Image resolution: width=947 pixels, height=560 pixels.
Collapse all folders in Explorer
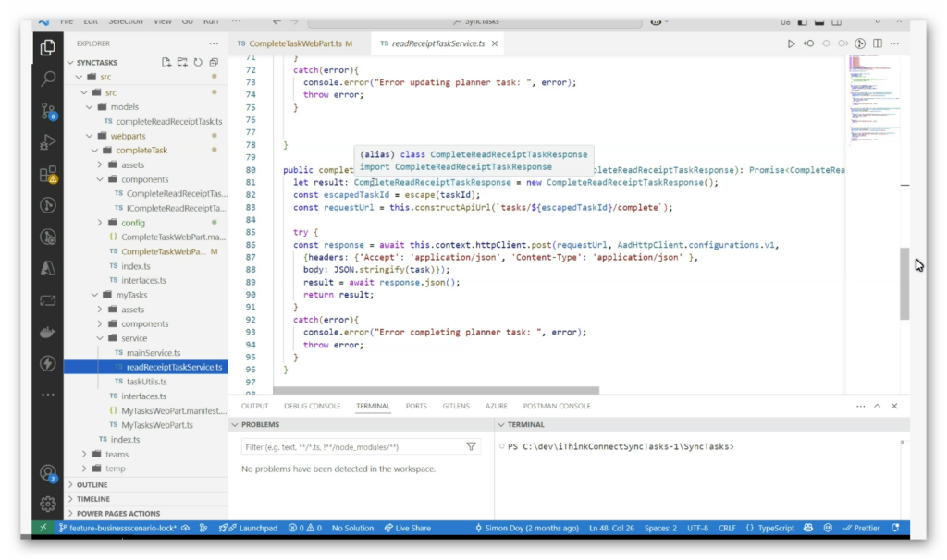tap(214, 62)
